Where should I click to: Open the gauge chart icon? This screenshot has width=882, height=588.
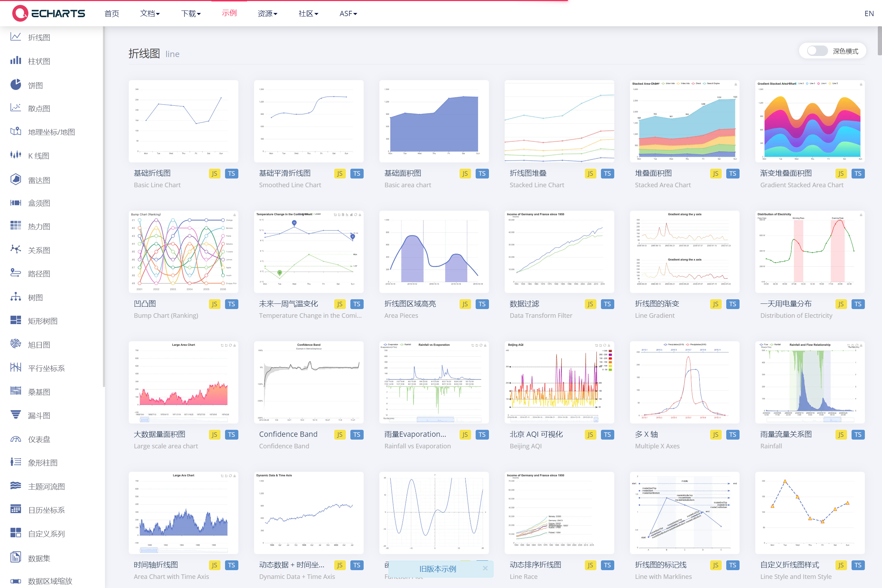click(16, 439)
